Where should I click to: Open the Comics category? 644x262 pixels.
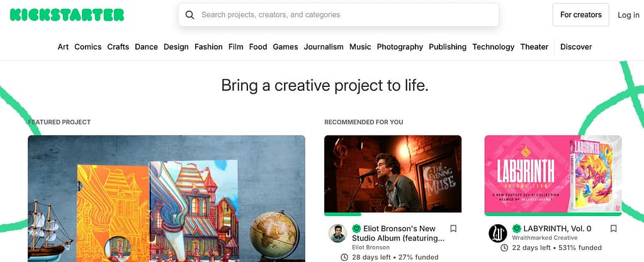pyautogui.click(x=88, y=47)
